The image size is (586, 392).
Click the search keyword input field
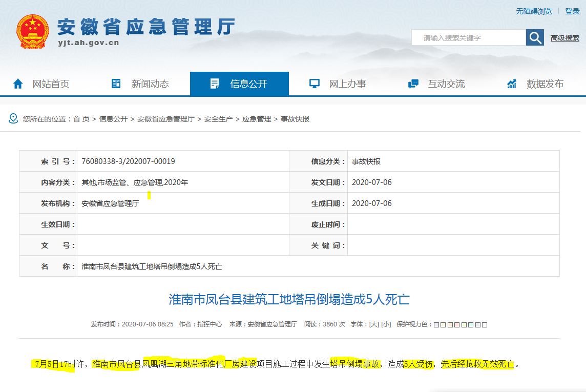[469, 38]
